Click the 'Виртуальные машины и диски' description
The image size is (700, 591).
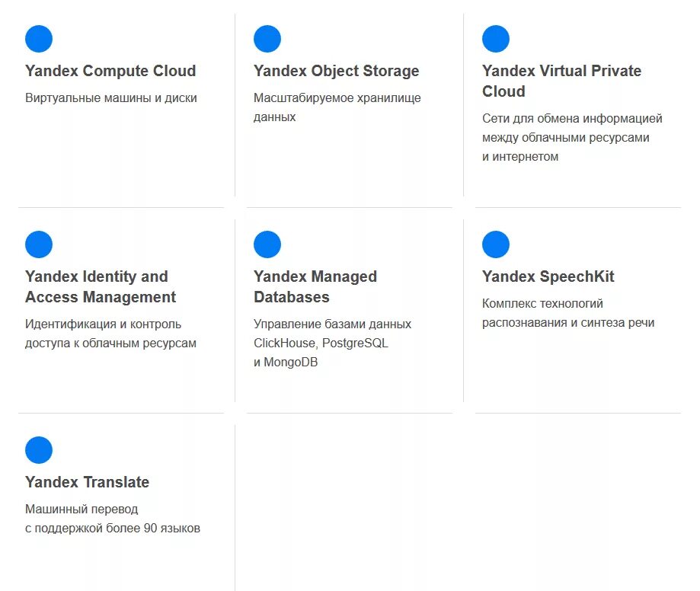tap(111, 97)
